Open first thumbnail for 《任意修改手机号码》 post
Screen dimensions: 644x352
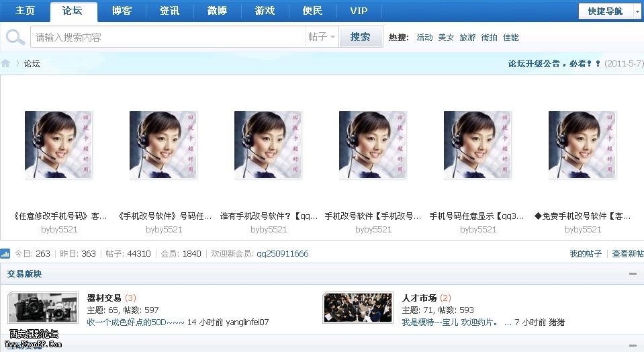pyautogui.click(x=59, y=145)
